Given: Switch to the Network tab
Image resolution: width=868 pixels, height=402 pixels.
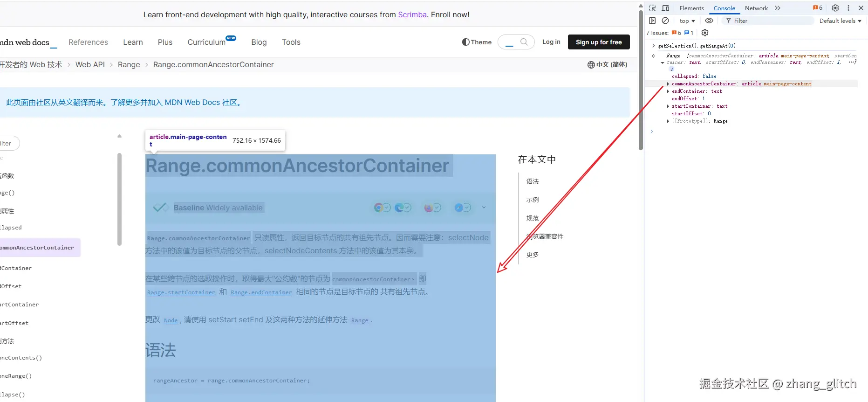Looking at the screenshot, I should (x=756, y=8).
